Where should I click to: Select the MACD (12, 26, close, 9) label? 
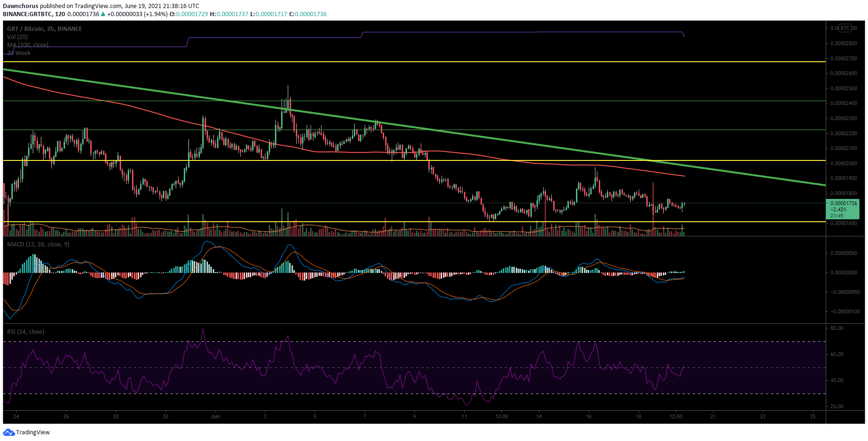pyautogui.click(x=38, y=244)
